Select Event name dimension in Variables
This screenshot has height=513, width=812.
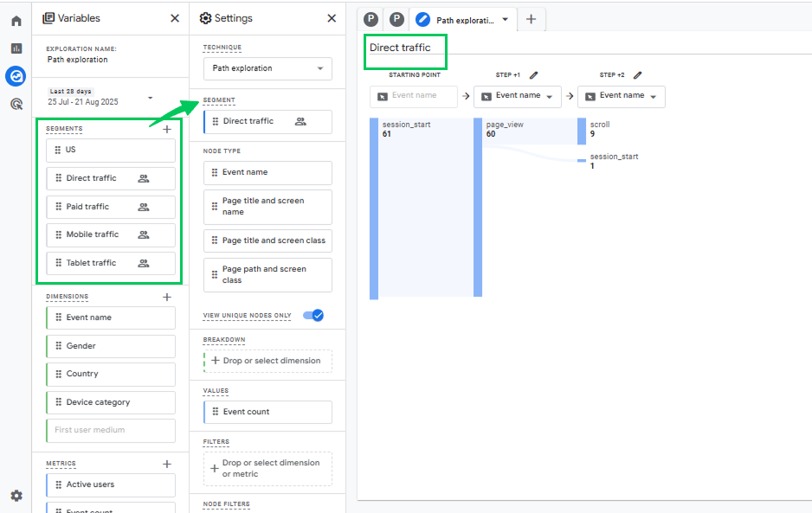coord(111,317)
